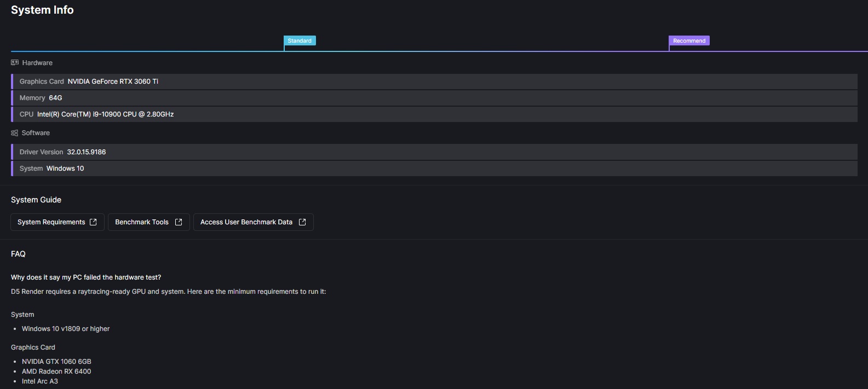Click the failed hardware test FAQ question
This screenshot has width=868, height=389.
click(86, 277)
